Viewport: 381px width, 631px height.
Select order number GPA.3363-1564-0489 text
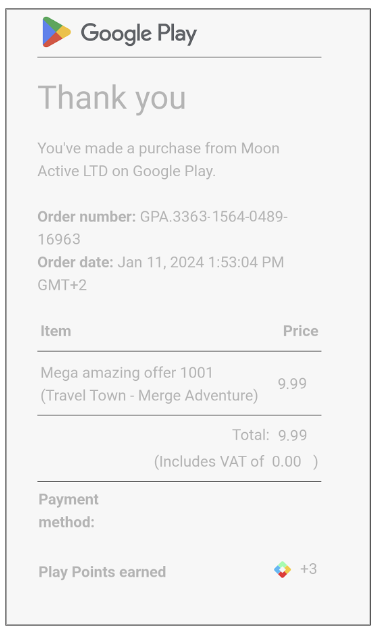214,217
